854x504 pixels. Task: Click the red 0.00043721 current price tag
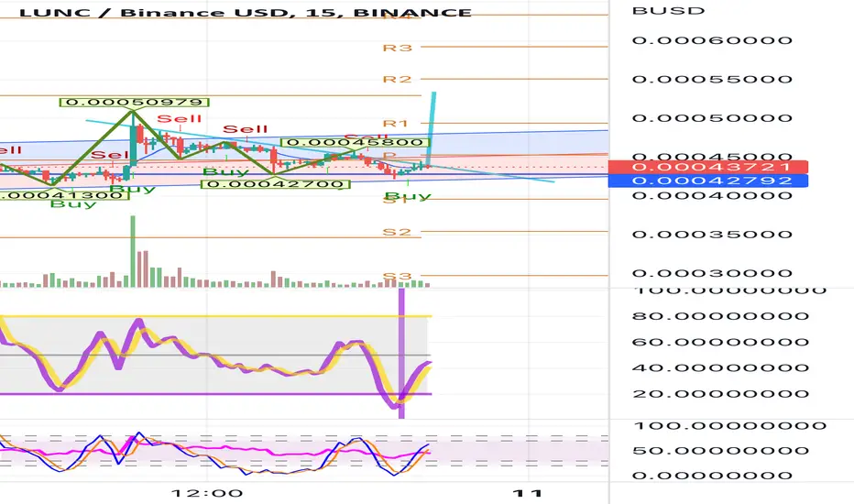click(x=708, y=167)
